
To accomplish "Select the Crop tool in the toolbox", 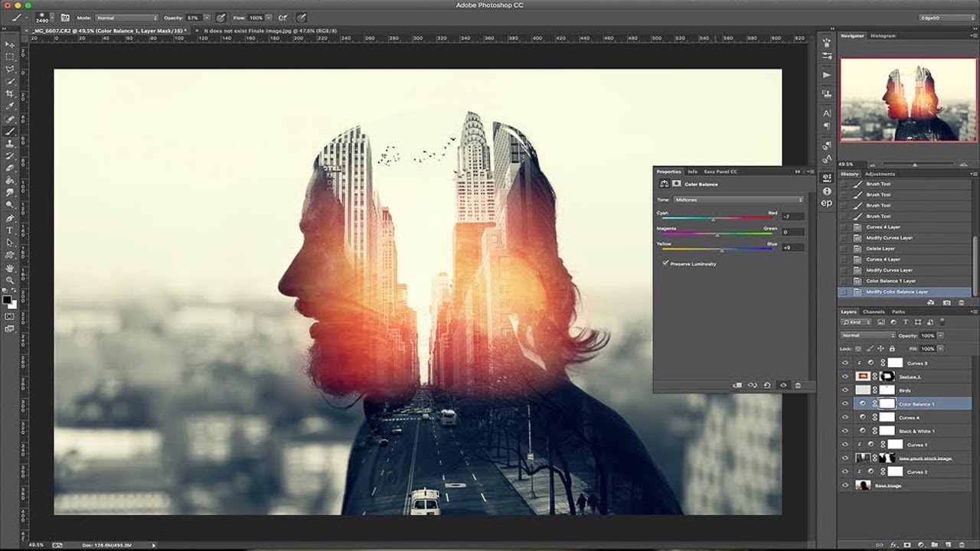I will click(10, 93).
